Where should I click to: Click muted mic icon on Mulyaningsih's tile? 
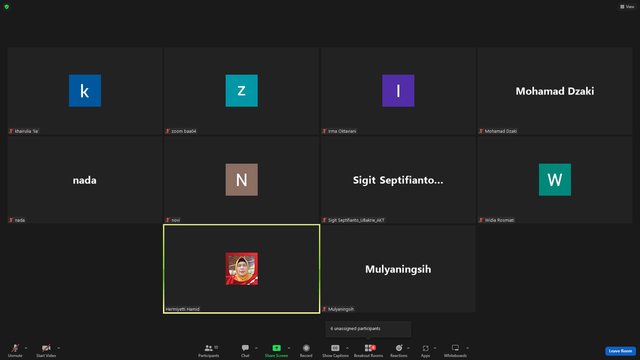point(324,309)
